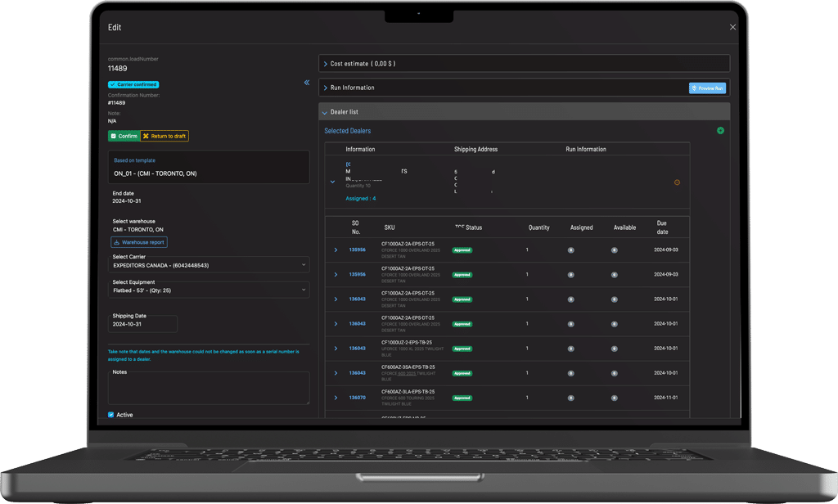Screen dimensions: 838x504
Task: Open SO link in the CF600AZ-3SA-EPS-TB-25 row
Action: click(357, 373)
